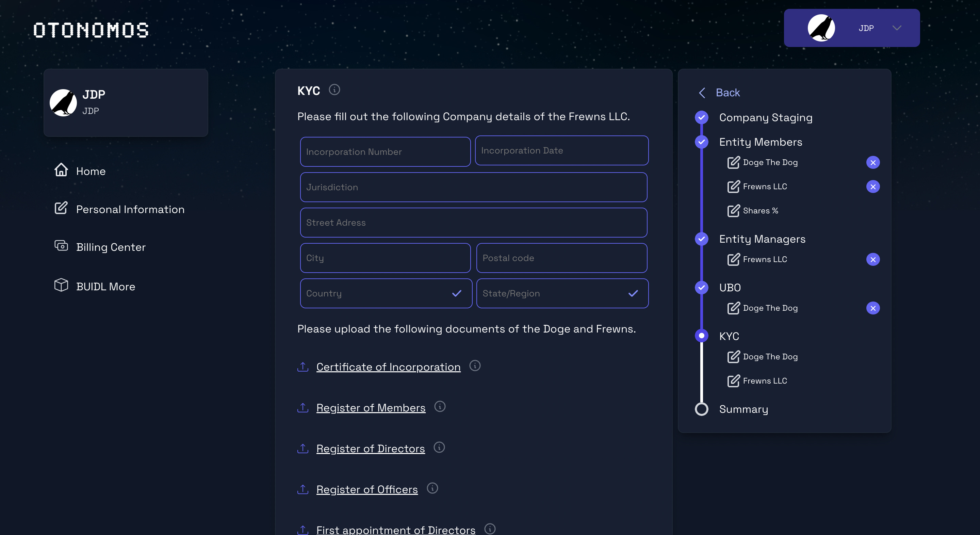Click upload icon for Certificate of Incorporation
This screenshot has width=980, height=535.
(x=303, y=367)
